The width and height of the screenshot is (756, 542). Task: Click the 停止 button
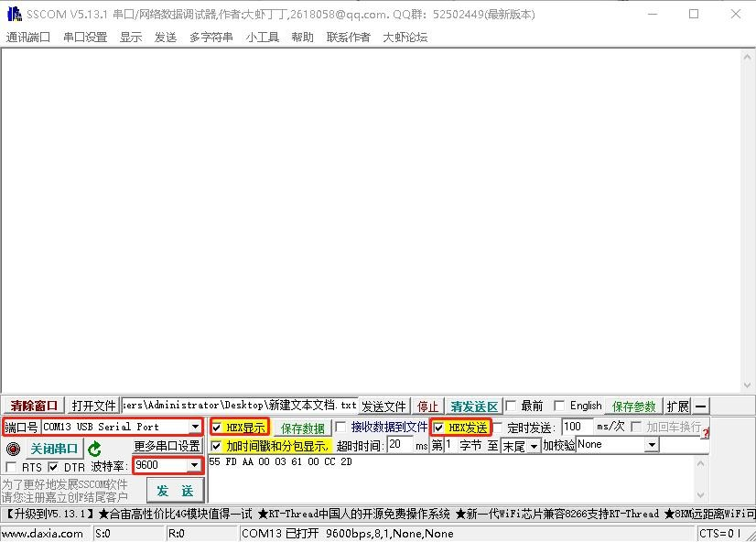coord(427,406)
